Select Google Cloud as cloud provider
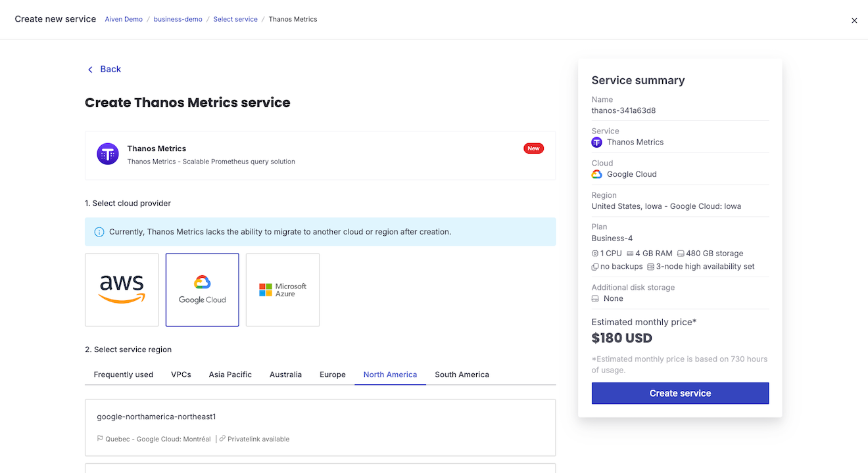Viewport: 868px width, 473px height. click(x=202, y=290)
